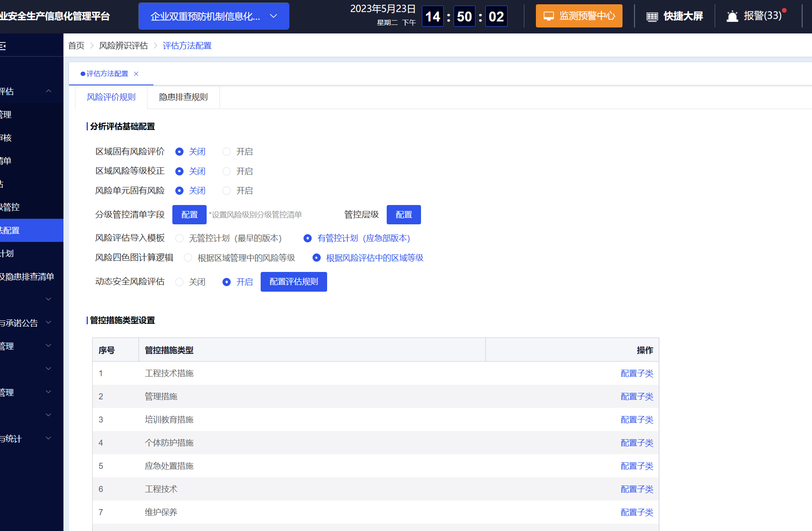This screenshot has height=531, width=812.
Task: Open 配置评估规则 button
Action: tap(294, 282)
